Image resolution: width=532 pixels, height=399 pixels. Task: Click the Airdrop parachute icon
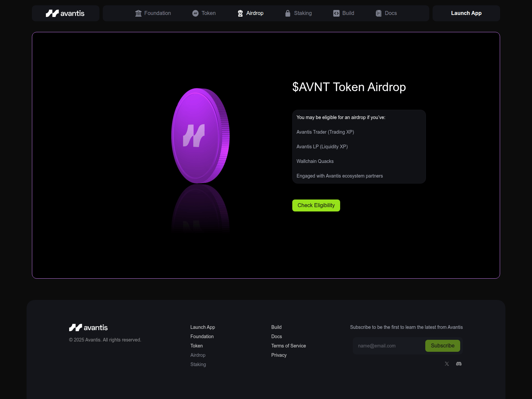click(x=240, y=13)
